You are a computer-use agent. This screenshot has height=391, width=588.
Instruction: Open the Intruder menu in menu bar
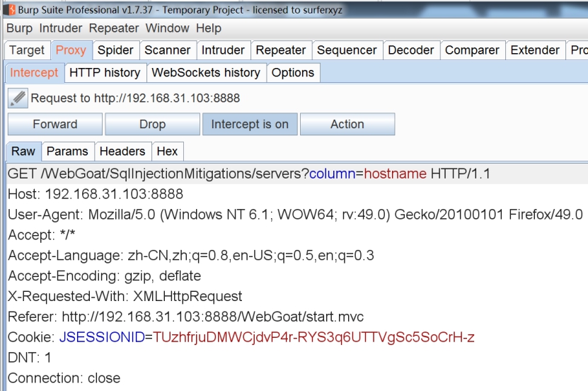[x=61, y=28]
